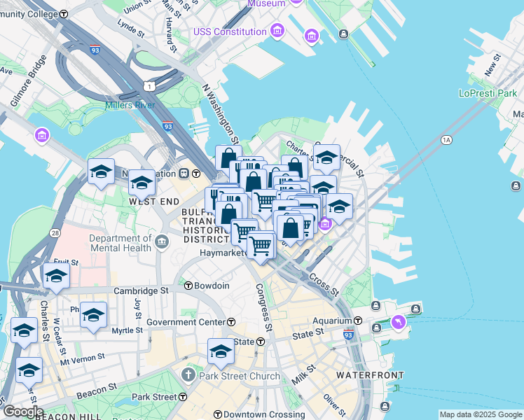Image resolution: width=524 pixels, height=420 pixels.
Task: Click the "Map data ©2025 Google" attribution
Action: (x=481, y=414)
